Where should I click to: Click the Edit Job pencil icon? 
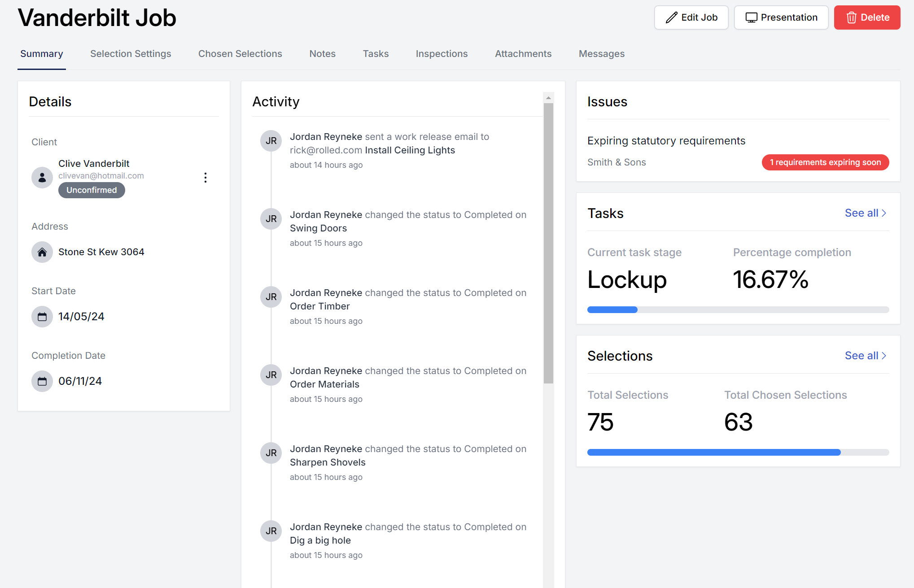point(671,17)
